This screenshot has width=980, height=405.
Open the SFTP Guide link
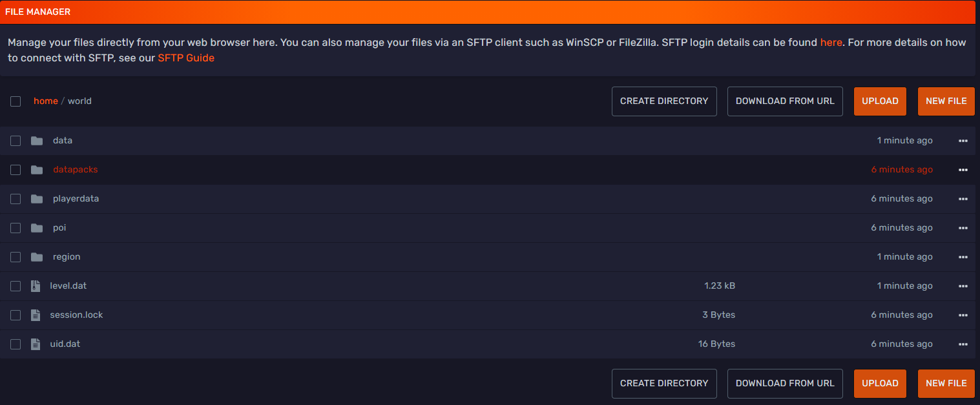coord(186,58)
